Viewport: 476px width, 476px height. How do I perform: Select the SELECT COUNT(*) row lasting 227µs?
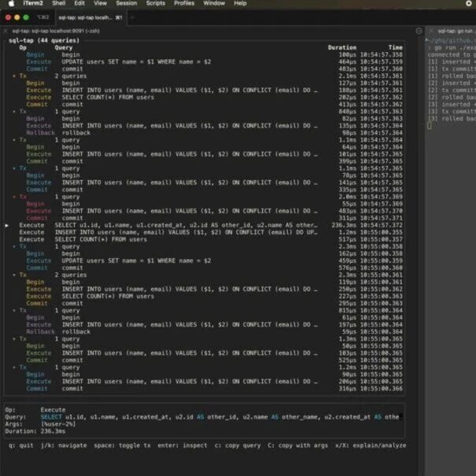205,297
